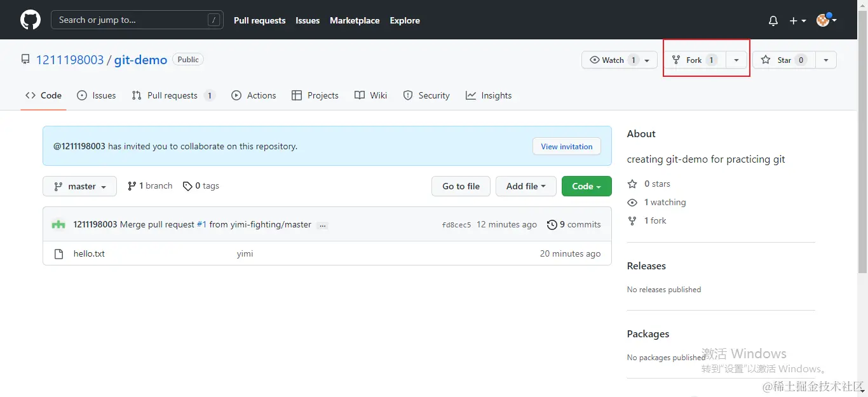Switch to the Security tab
This screenshot has width=868, height=397.
click(426, 95)
